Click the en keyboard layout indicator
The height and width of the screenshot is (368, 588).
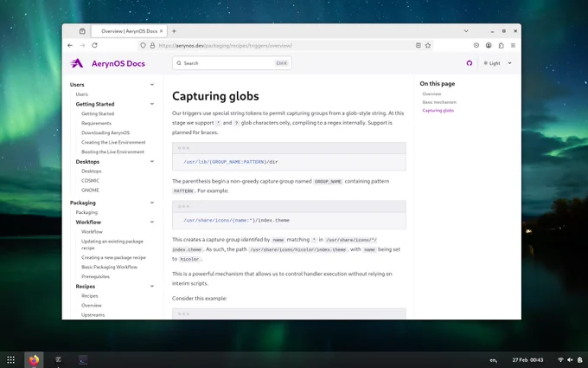[494, 360]
